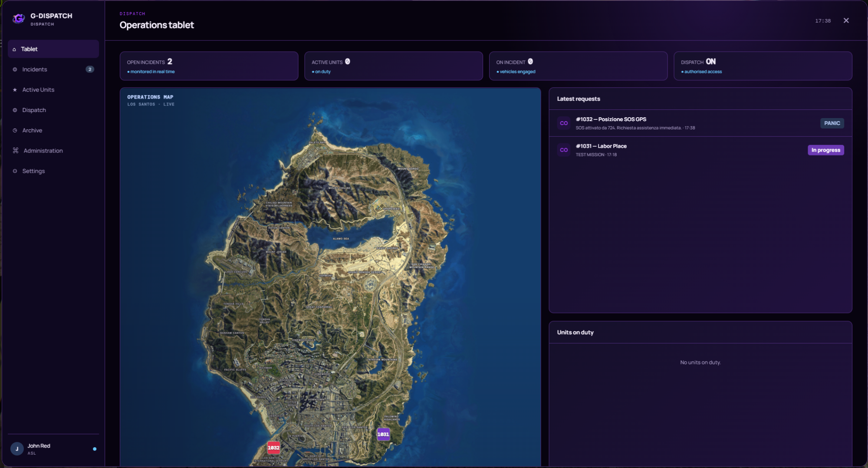
Task: Click the In progress status tag
Action: [x=825, y=150]
